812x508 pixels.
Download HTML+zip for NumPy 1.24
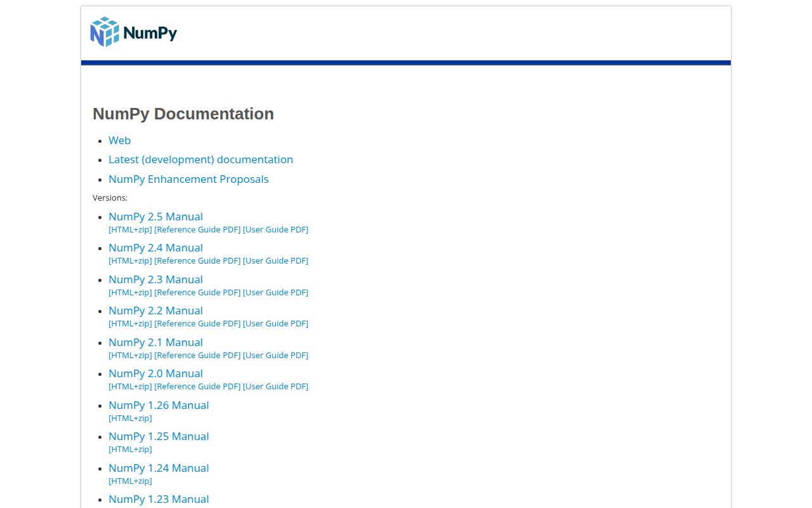pyautogui.click(x=130, y=481)
